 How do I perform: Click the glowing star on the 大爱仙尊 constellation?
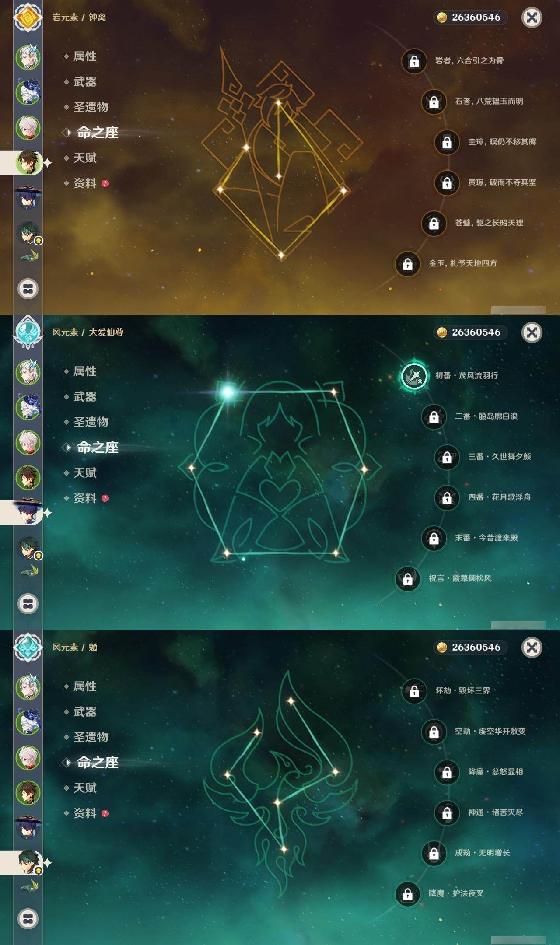(227, 392)
